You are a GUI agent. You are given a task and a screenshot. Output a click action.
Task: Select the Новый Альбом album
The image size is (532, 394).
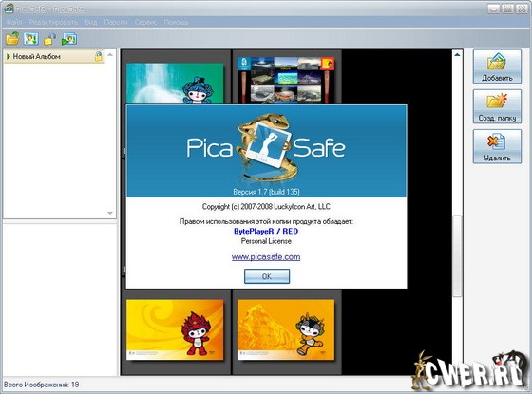point(54,56)
